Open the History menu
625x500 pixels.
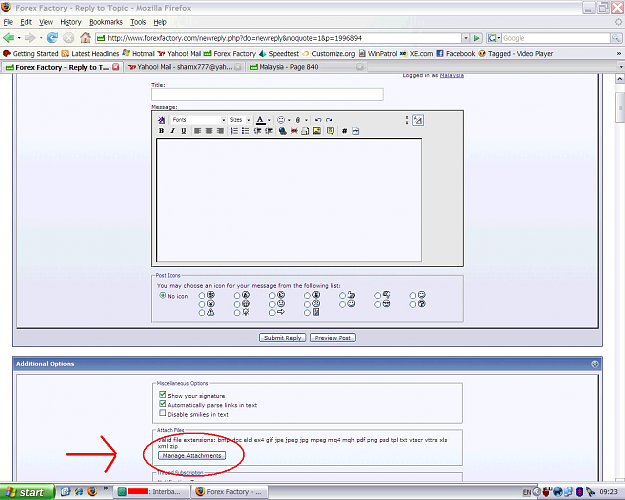71,22
